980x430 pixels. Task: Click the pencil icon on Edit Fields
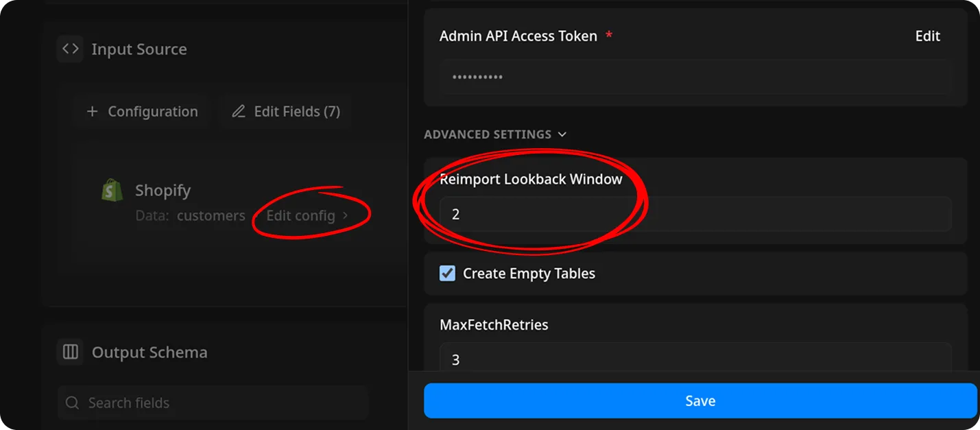pos(239,111)
